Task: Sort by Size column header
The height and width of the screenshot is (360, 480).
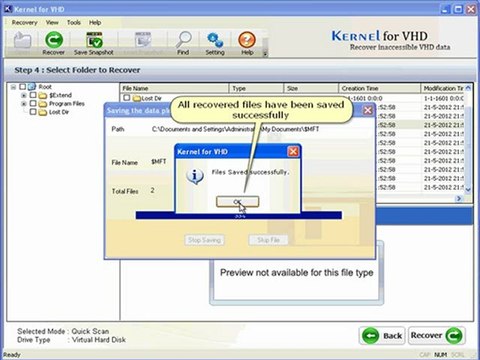Action: (311, 88)
